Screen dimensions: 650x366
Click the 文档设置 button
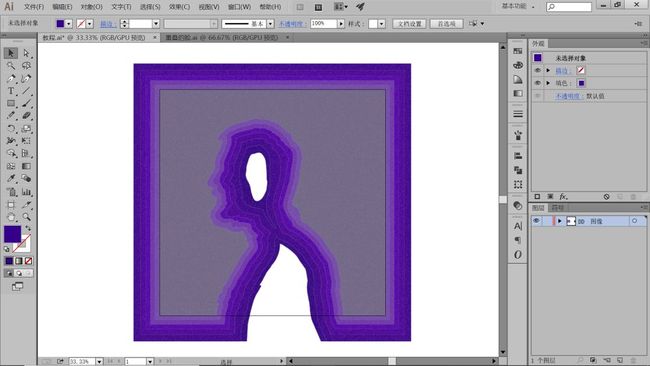coord(410,24)
